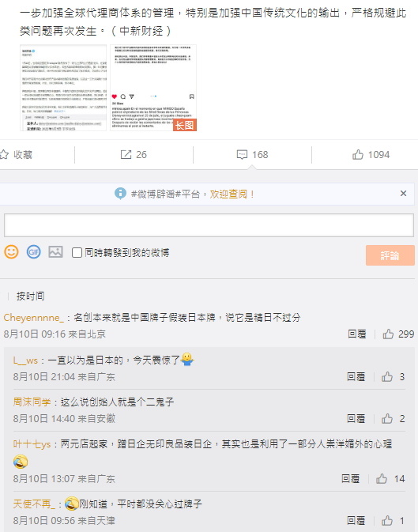
Task: Open comments via the 168 comment icon
Action: pyautogui.click(x=242, y=155)
